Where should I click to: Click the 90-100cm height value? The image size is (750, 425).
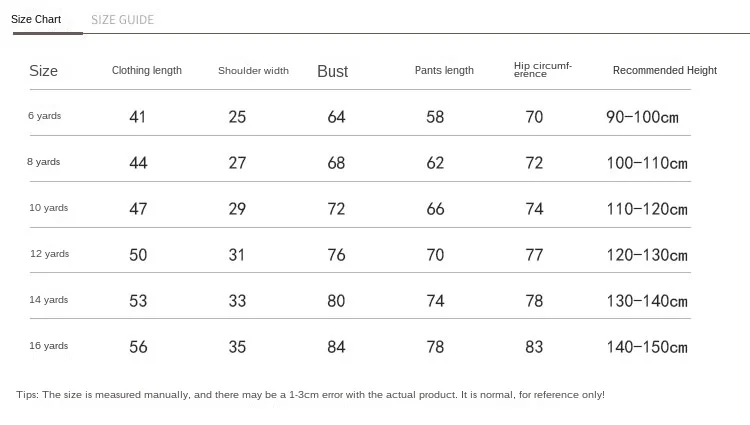642,117
